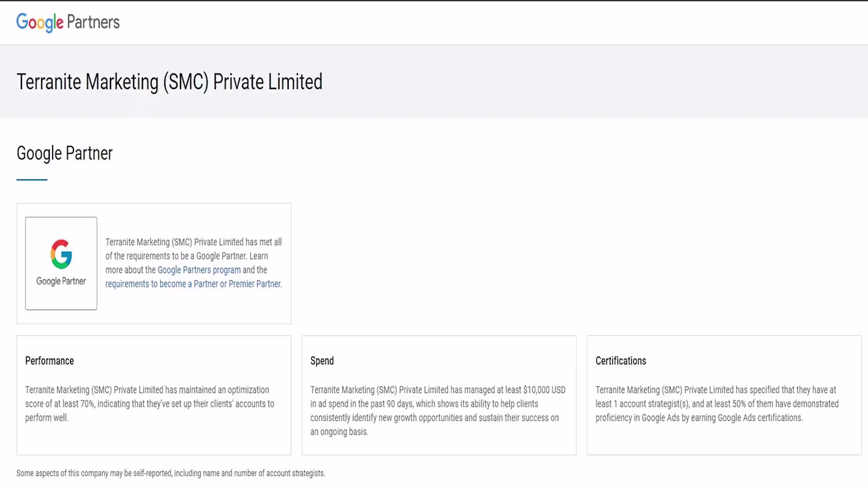Click the self-reported disclaimer footnote text
The image size is (868, 488).
[171, 474]
